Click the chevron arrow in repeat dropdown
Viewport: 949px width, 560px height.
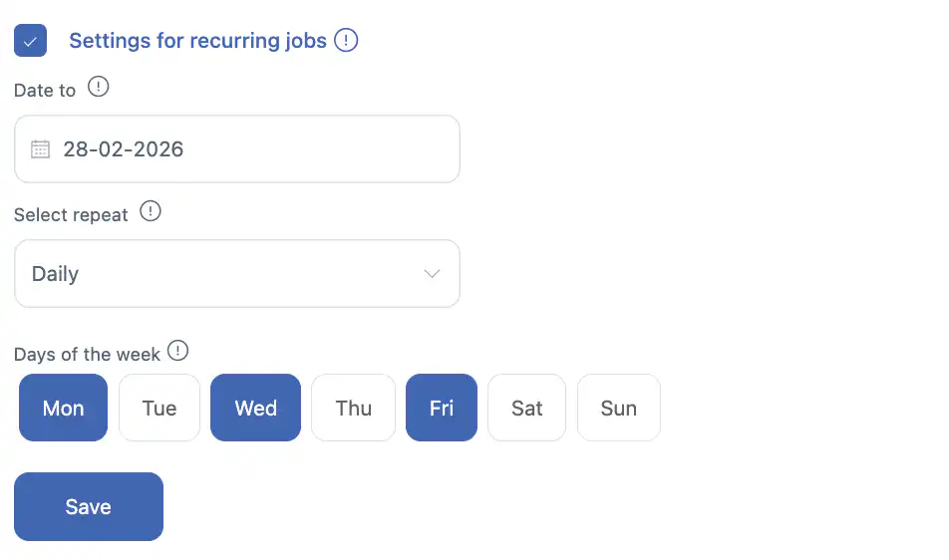tap(432, 274)
